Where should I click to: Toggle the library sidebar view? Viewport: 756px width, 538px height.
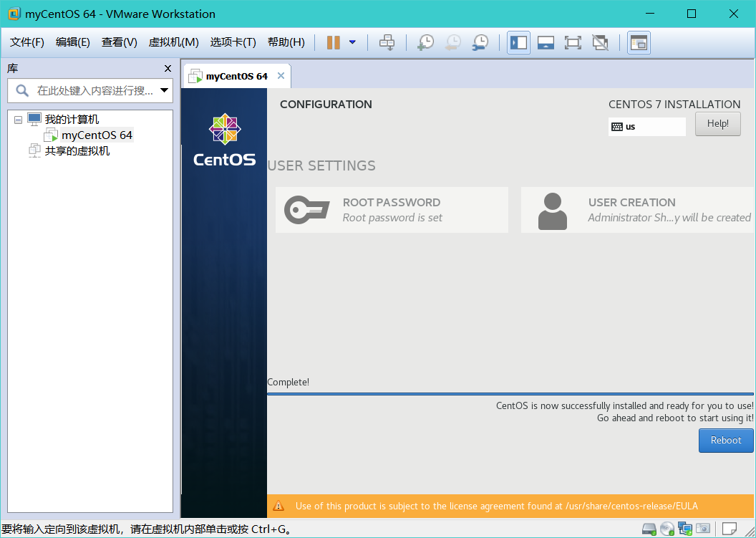[519, 42]
